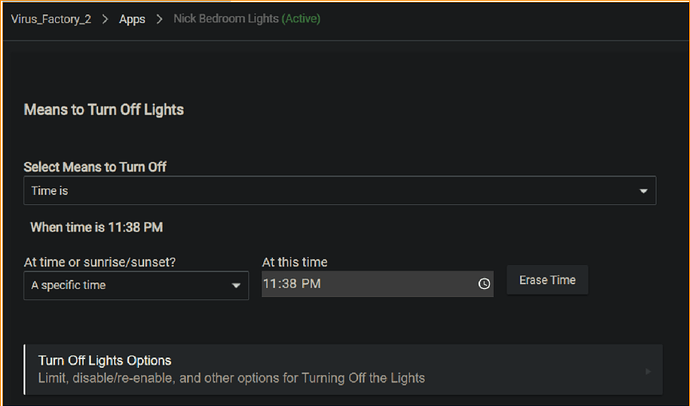Click the "At time or sunrise/sunset?" label
The image size is (690, 406).
(106, 262)
